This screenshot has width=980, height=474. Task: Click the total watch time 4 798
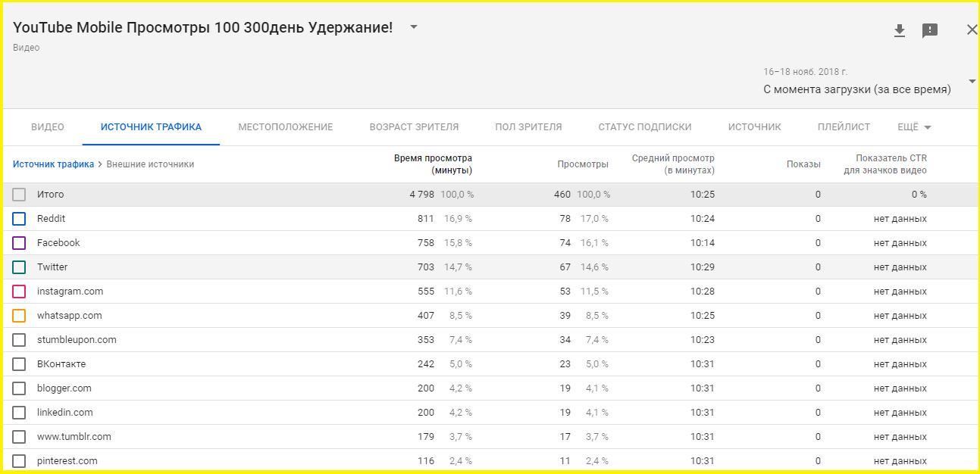(422, 195)
